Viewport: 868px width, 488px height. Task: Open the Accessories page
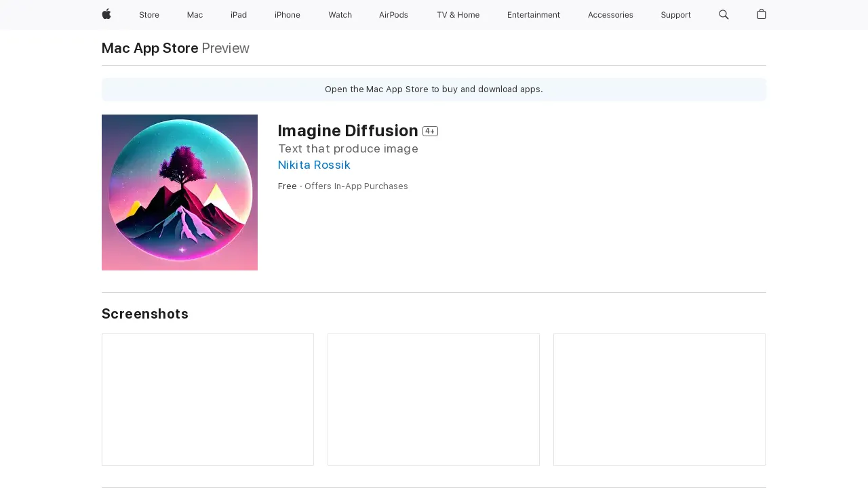tap(610, 15)
